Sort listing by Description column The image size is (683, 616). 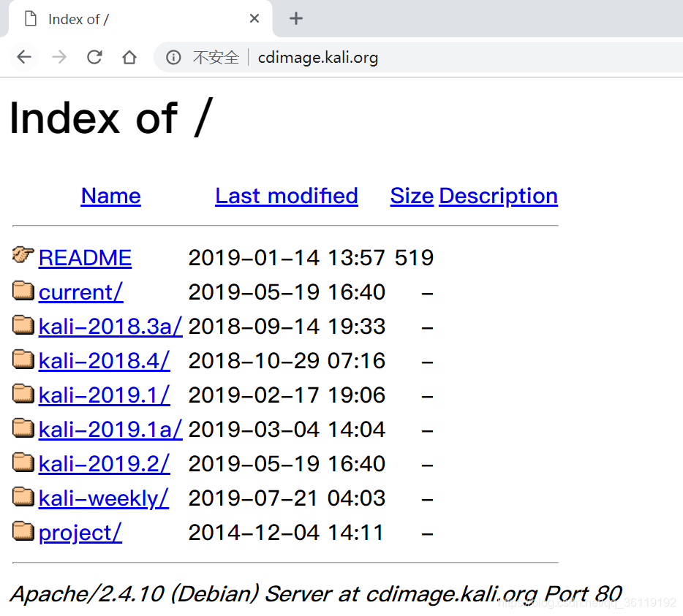[x=498, y=196]
